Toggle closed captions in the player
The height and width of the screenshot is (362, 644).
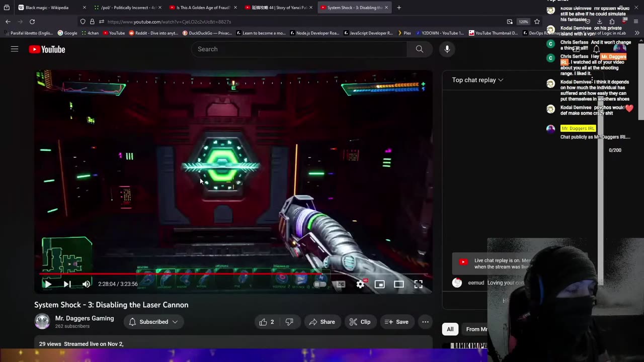341,284
